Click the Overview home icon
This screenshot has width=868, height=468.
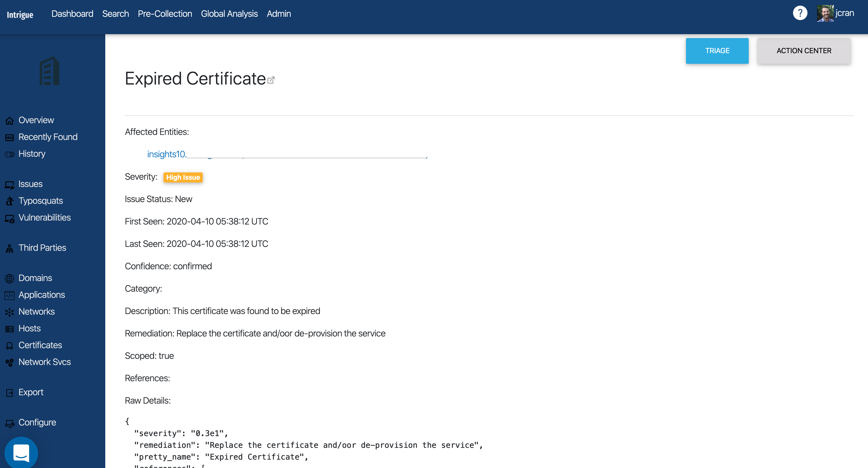(10, 121)
